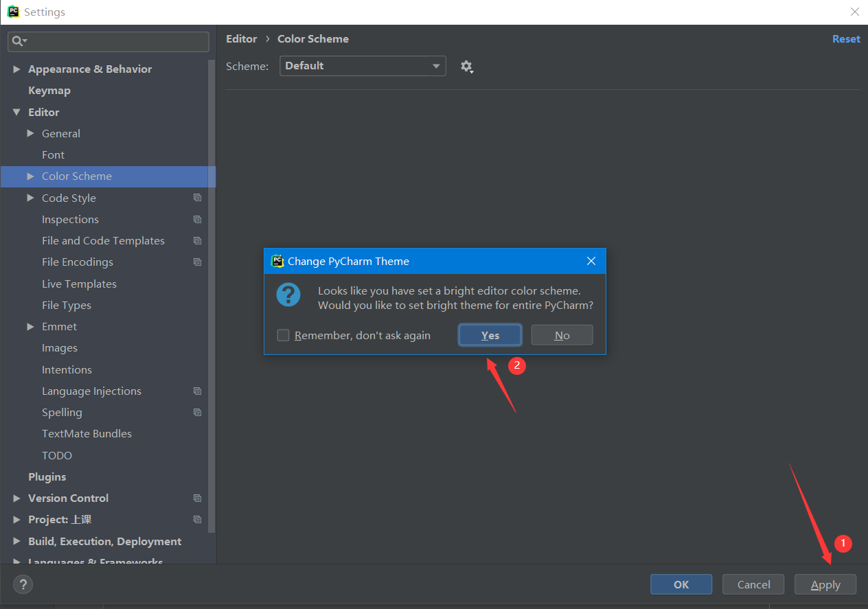The image size is (868, 609).
Task: Select Font under Editor
Action: pos(53,155)
